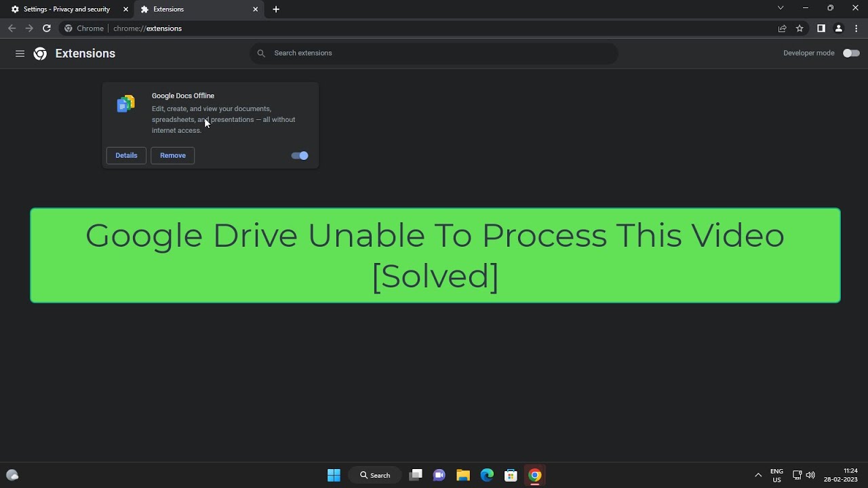Open the Extensions main menu hamburger icon
The width and height of the screenshot is (868, 488).
(20, 54)
